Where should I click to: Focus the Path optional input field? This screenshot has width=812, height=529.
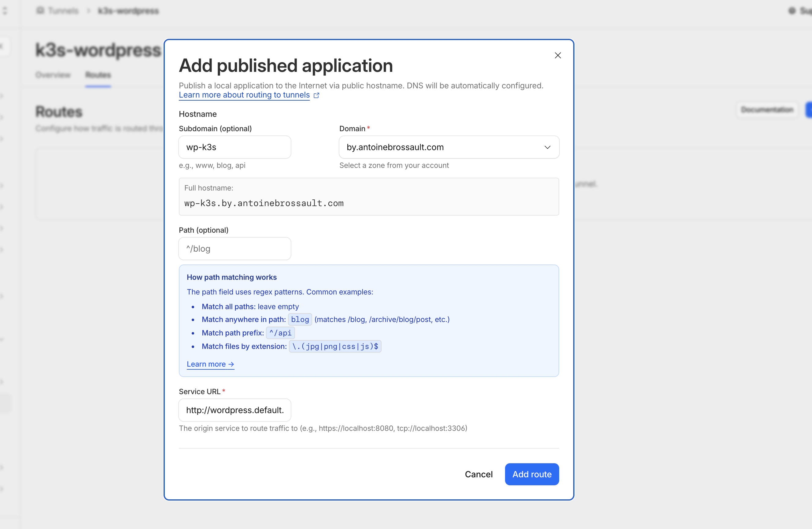click(x=235, y=249)
